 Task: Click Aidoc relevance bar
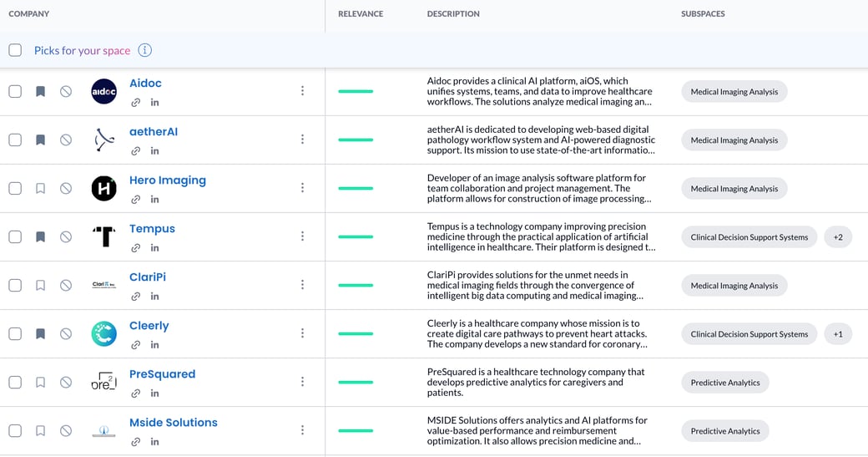pos(356,91)
